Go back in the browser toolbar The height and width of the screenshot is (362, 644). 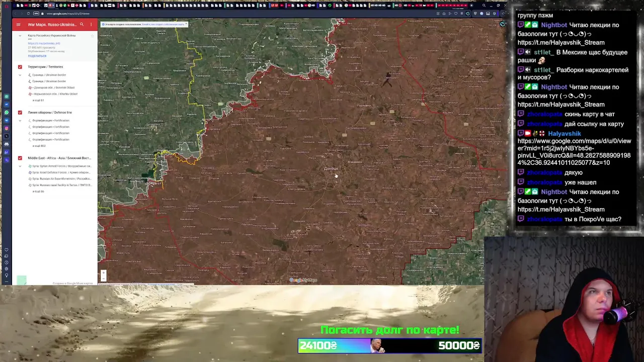(x=17, y=14)
